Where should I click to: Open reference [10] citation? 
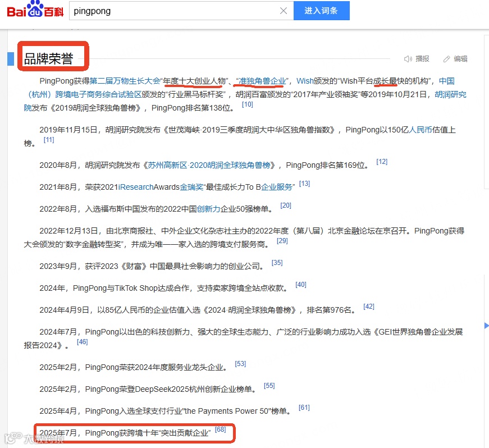[x=247, y=104]
